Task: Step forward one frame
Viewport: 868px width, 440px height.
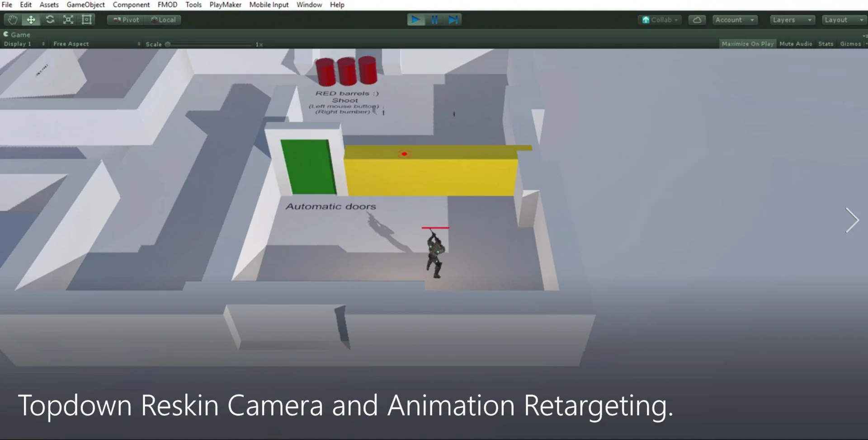Action: tap(453, 20)
